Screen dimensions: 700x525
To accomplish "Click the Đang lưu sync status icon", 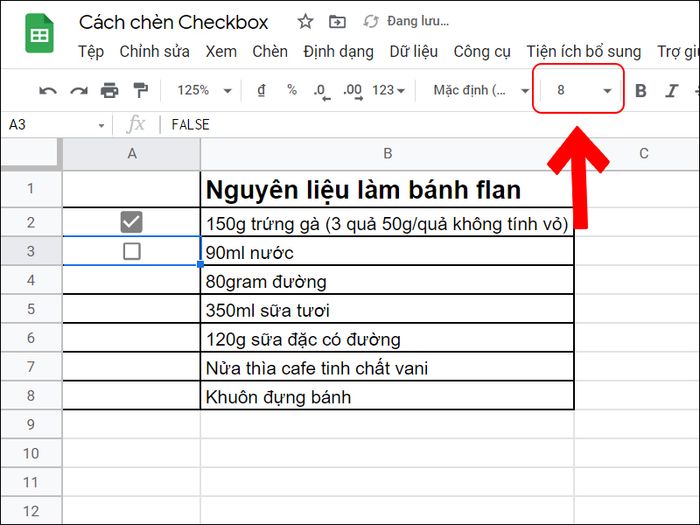I will point(371,21).
